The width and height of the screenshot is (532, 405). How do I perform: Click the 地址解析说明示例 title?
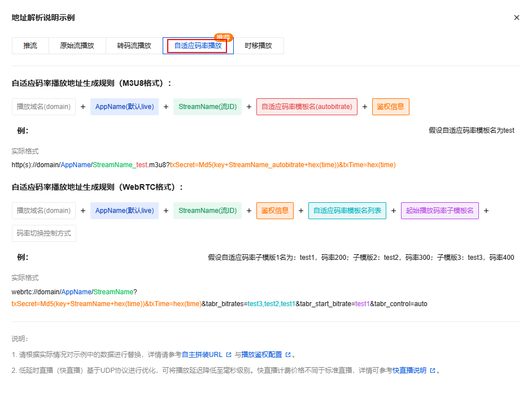coord(43,18)
